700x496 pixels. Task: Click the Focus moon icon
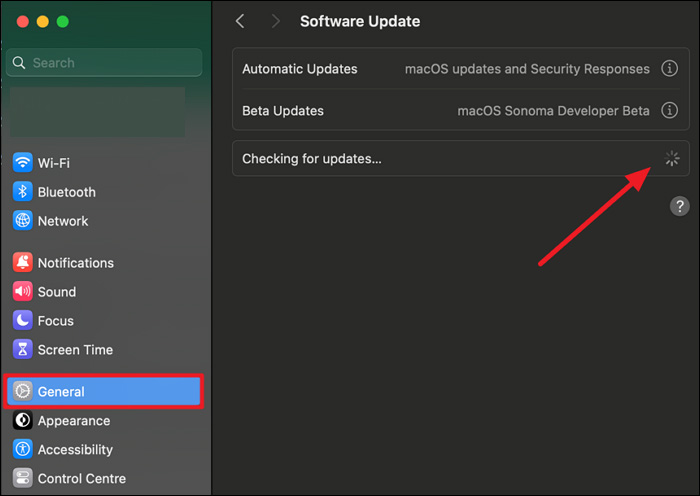[x=22, y=321]
